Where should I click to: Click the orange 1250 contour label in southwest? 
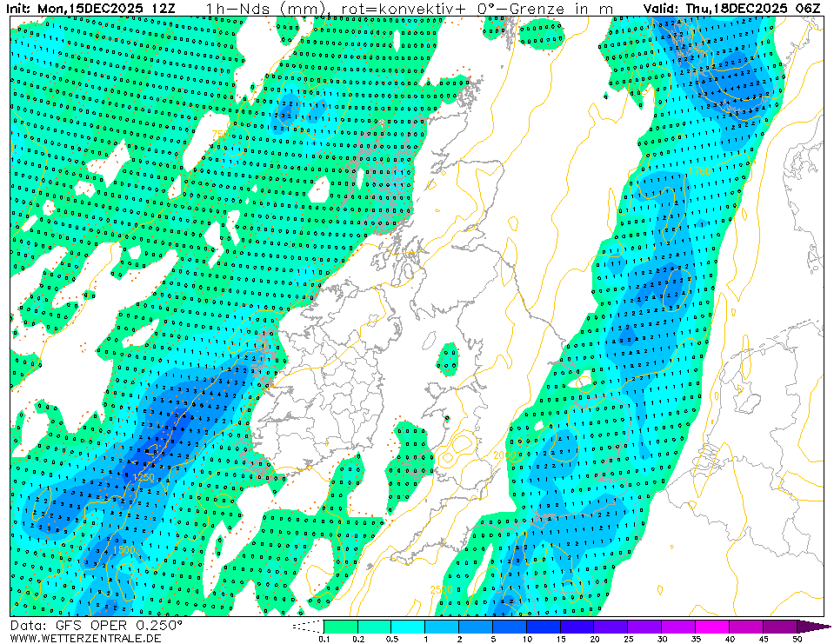[x=144, y=477]
